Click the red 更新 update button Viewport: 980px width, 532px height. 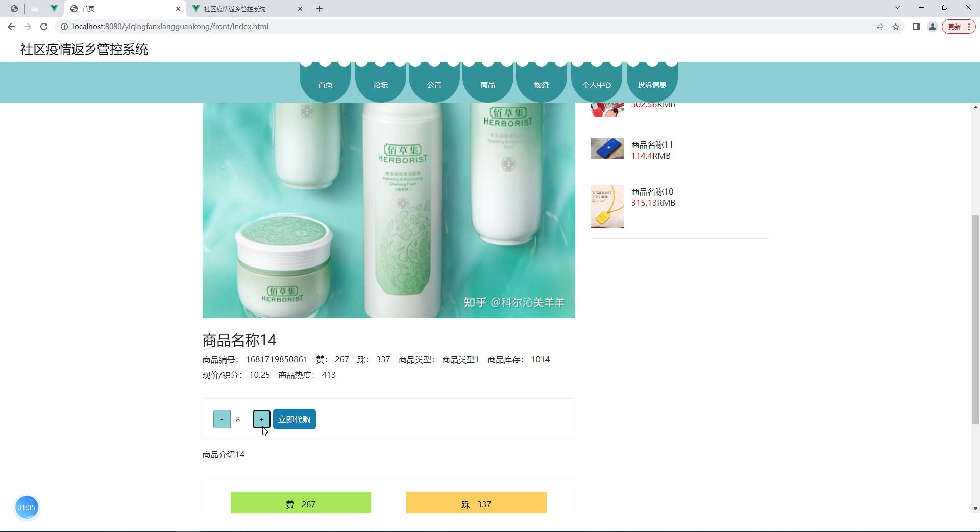tap(959, 27)
